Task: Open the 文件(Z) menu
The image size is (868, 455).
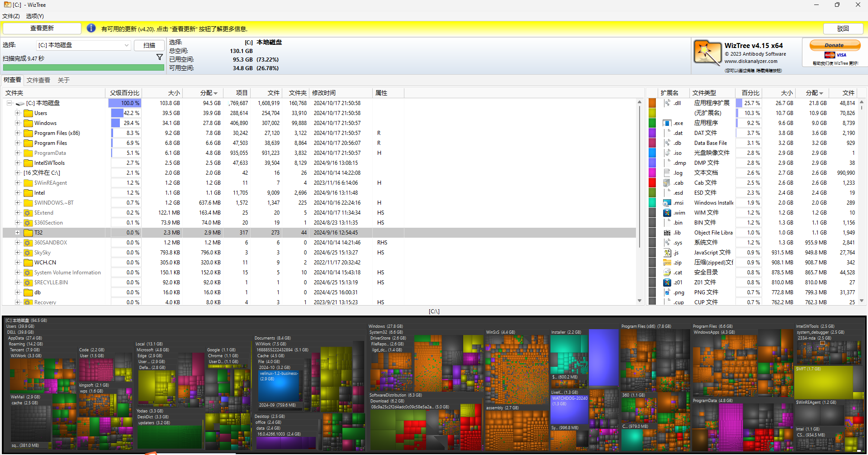Action: pyautogui.click(x=11, y=16)
